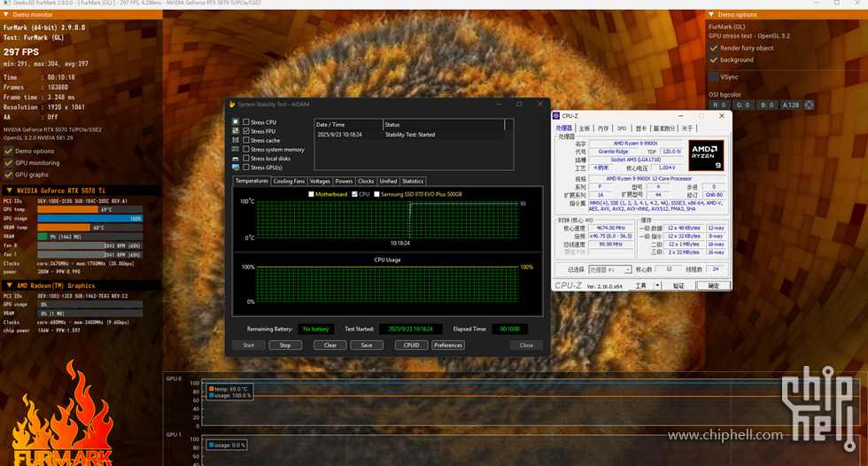Screen dimensions: 868x466
Task: Hide the CPU temperature graph line
Action: pyautogui.click(x=355, y=194)
